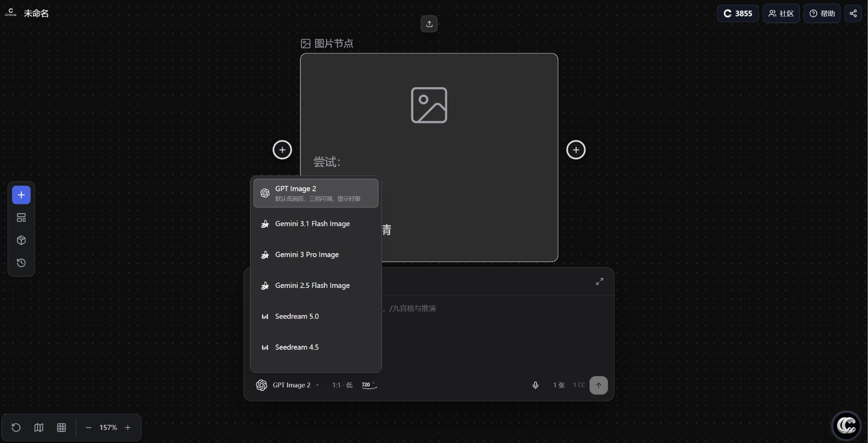
Task: Click the 1 CC cost label
Action: [x=579, y=385]
